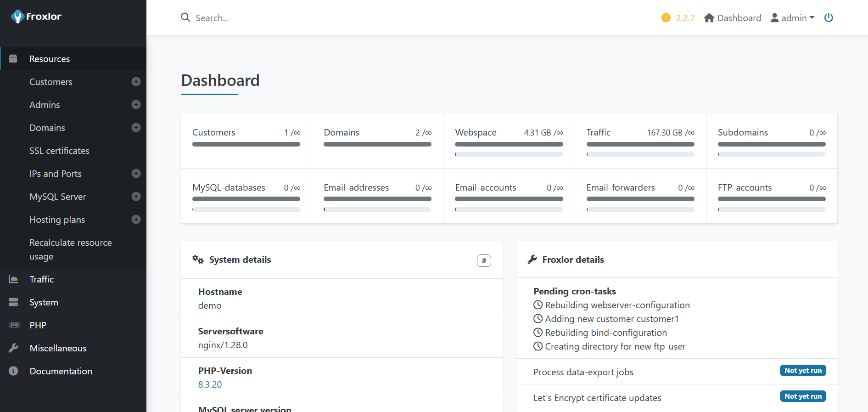The height and width of the screenshot is (412, 868).
Task: Click the logout power icon
Action: point(829,18)
